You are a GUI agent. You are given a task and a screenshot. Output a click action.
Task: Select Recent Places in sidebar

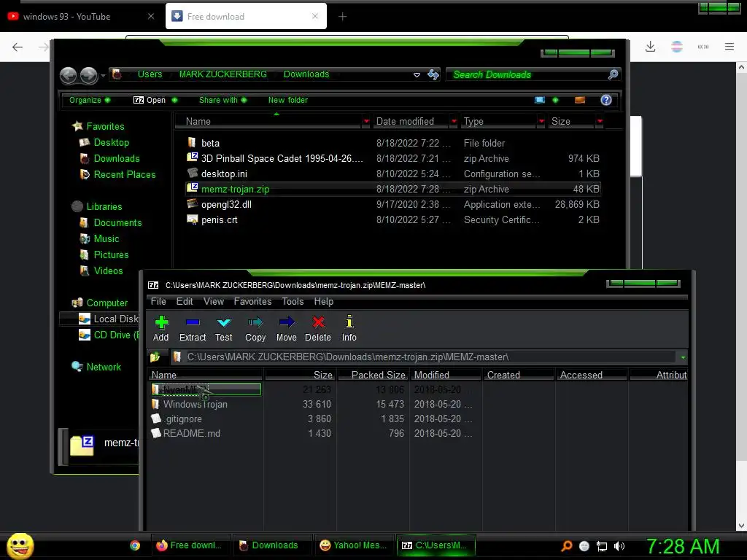[x=124, y=175]
